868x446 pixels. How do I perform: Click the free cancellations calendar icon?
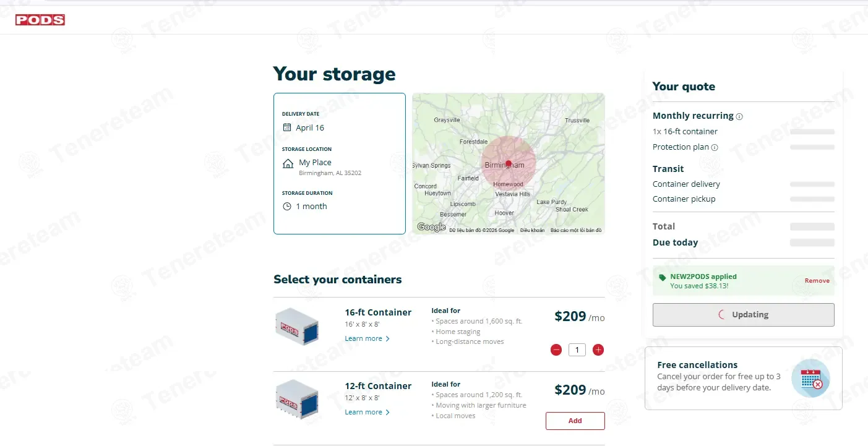pos(810,379)
